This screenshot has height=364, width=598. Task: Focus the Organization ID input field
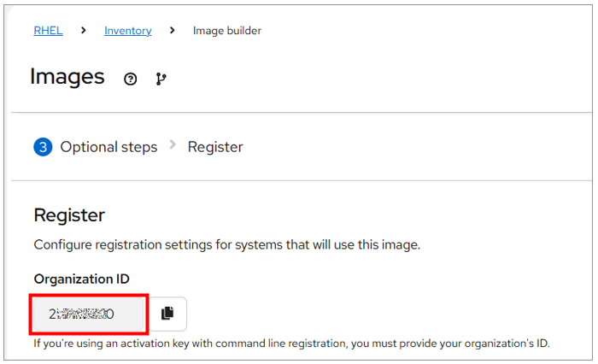(x=90, y=314)
